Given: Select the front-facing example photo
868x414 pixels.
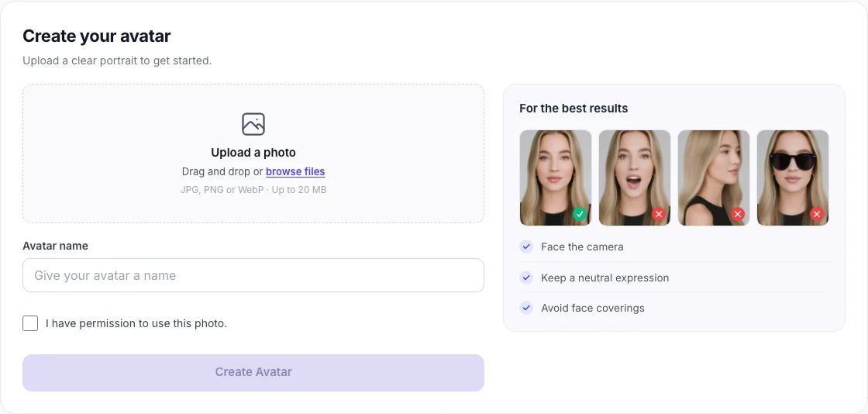Looking at the screenshot, I should tap(555, 178).
